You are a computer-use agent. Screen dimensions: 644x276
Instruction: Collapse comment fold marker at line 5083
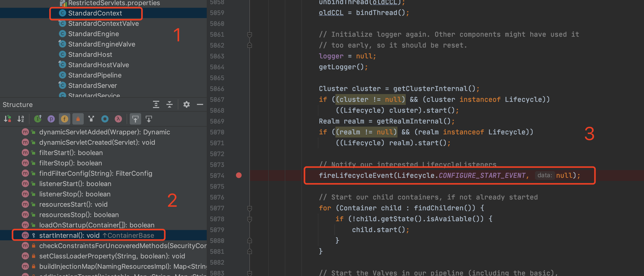pos(250,273)
